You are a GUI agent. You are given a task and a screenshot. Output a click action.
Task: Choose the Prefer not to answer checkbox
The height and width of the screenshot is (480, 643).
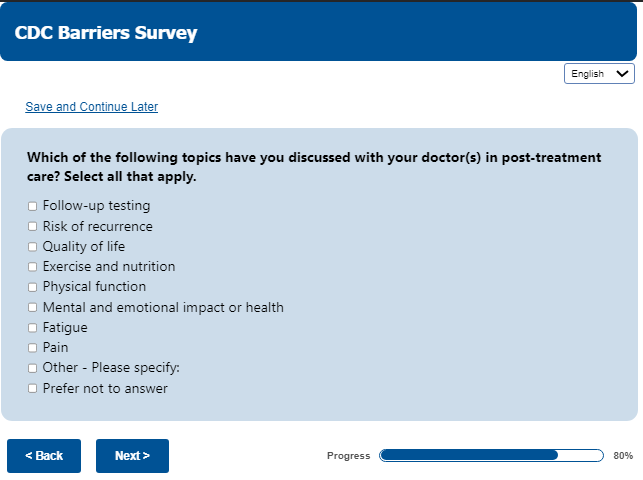pos(32,388)
